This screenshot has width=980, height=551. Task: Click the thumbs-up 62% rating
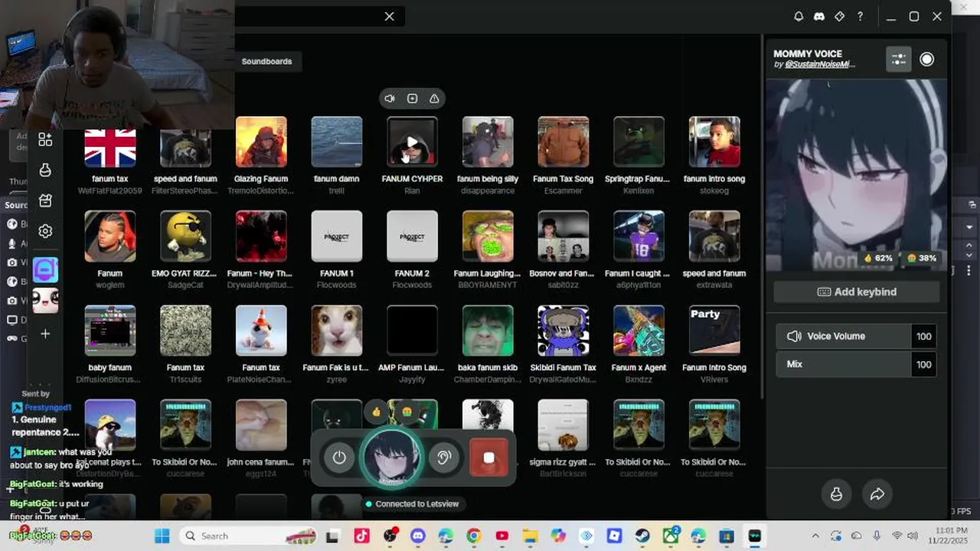[877, 258]
